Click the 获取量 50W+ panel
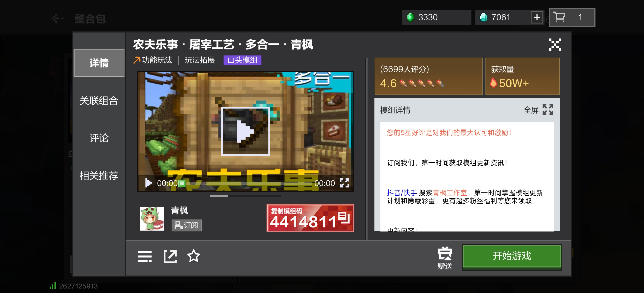This screenshot has height=293, width=644. (522, 76)
